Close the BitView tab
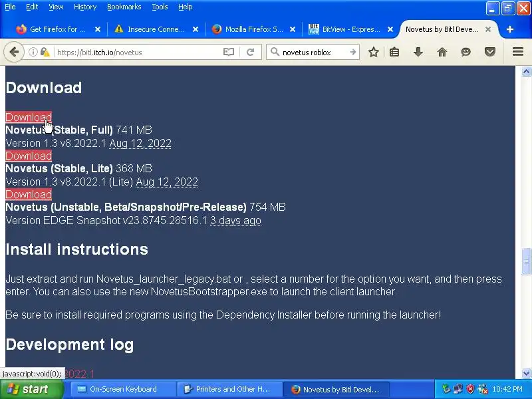Screen dimensions: 532x399 (x=390, y=29)
